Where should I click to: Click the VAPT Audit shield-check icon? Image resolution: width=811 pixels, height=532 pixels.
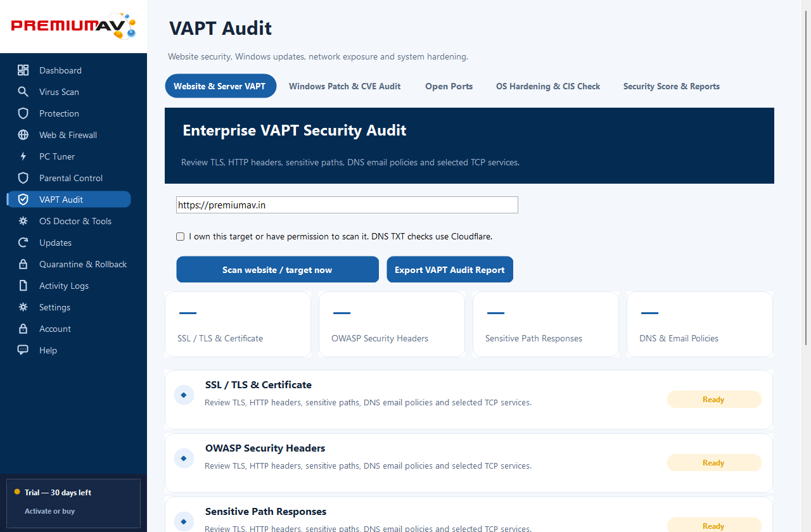(23, 199)
